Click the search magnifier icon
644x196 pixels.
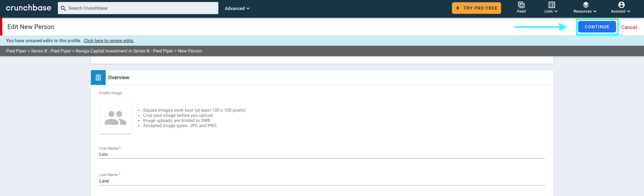pyautogui.click(x=63, y=8)
